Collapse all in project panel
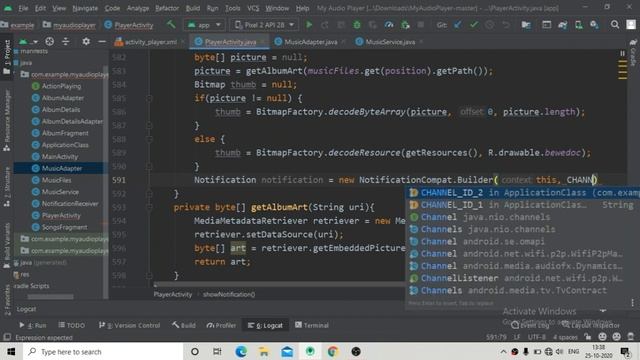Viewport: 640px width, 360px height. pyautogui.click(x=65, y=41)
